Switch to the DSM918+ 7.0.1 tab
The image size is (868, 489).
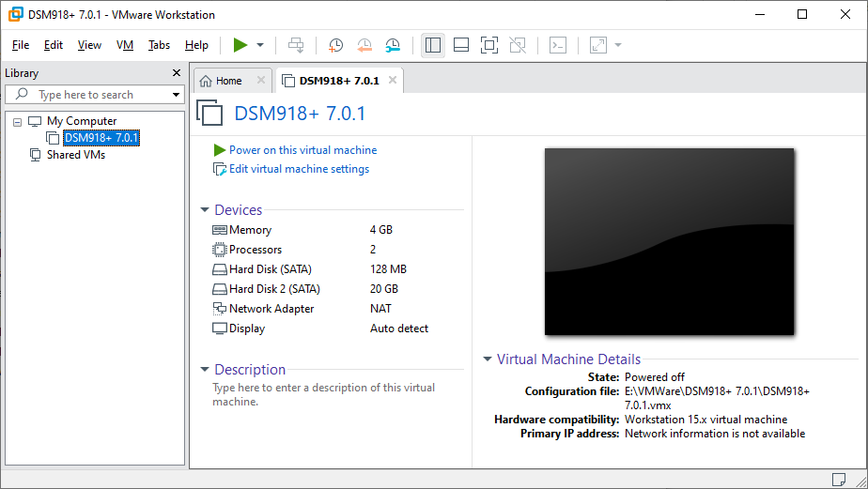point(339,81)
